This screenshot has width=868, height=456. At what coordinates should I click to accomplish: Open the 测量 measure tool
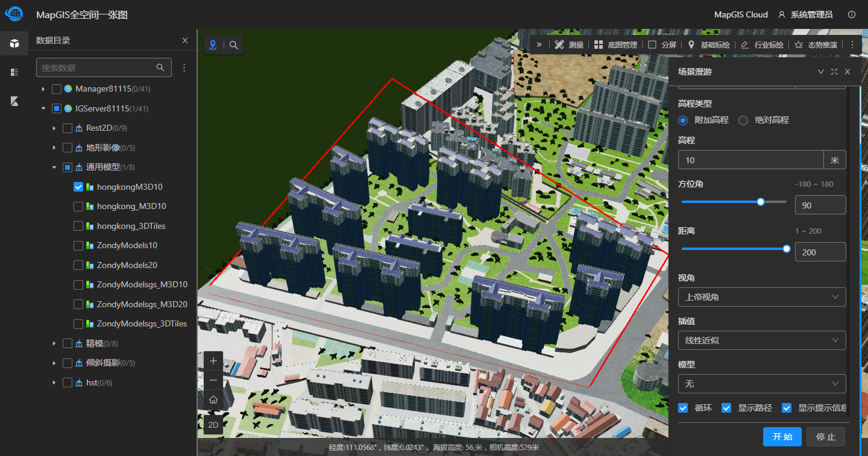pyautogui.click(x=569, y=45)
